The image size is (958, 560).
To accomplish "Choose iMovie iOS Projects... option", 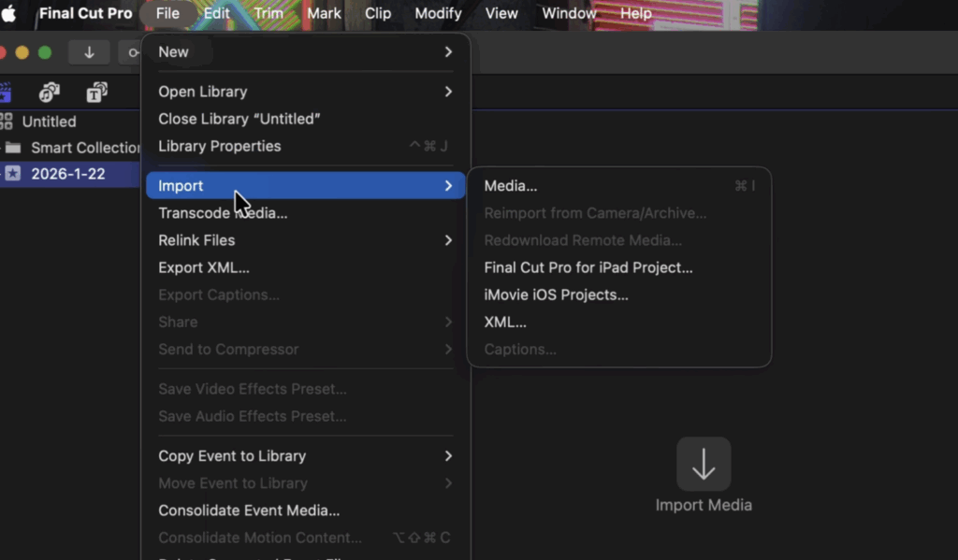I will coord(556,294).
